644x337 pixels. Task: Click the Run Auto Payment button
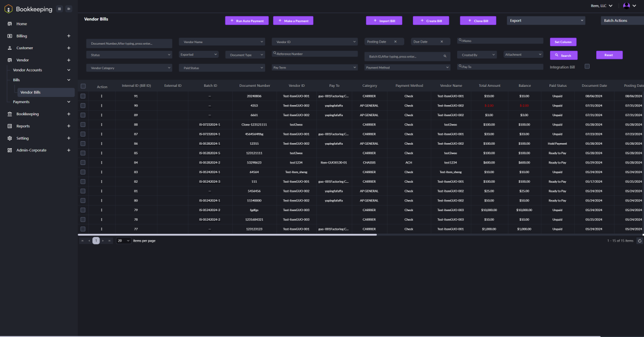[247, 21]
